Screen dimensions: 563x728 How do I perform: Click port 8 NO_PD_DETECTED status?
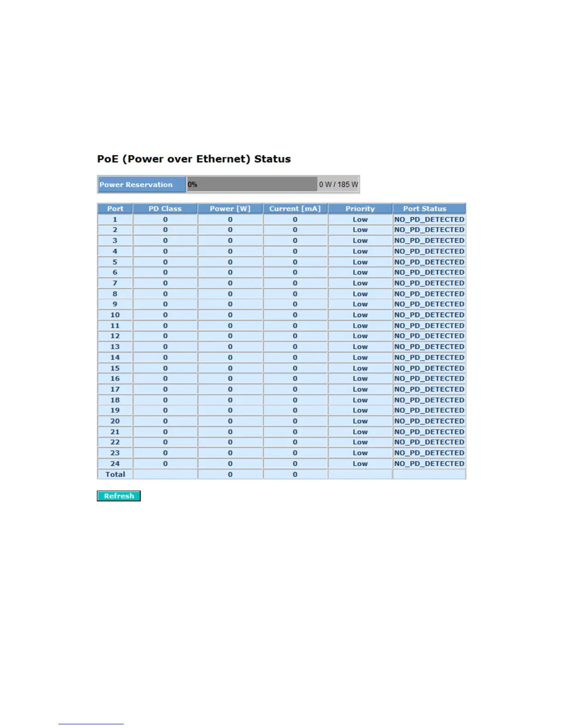tap(429, 294)
